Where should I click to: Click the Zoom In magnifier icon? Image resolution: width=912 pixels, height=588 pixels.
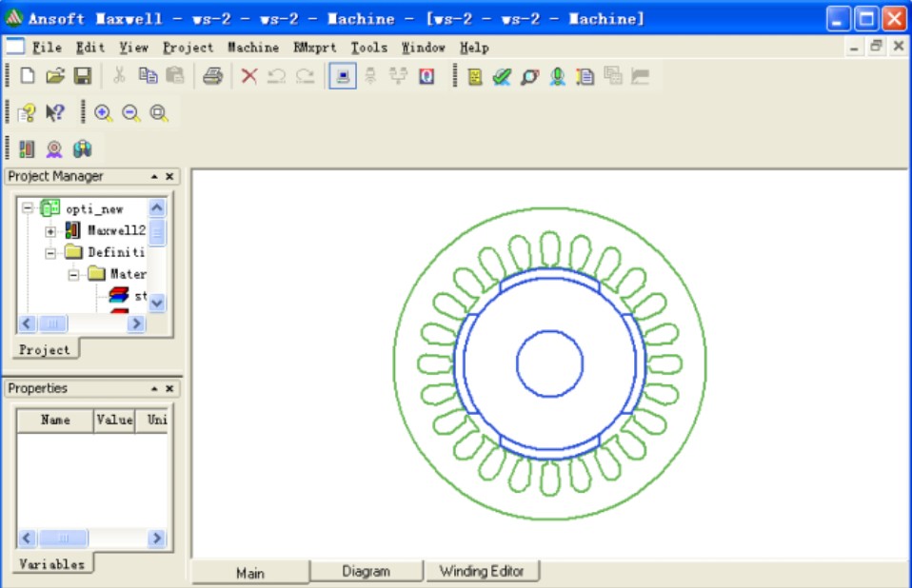click(x=104, y=112)
